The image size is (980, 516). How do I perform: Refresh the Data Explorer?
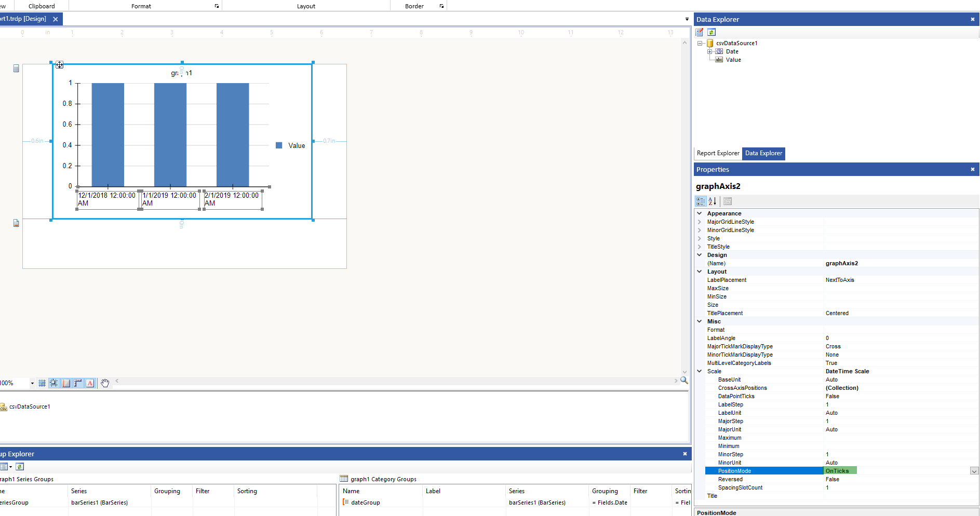pos(711,32)
